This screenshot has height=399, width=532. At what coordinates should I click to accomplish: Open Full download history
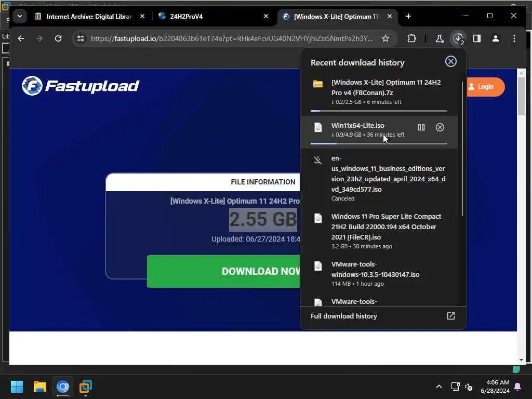pyautogui.click(x=343, y=316)
